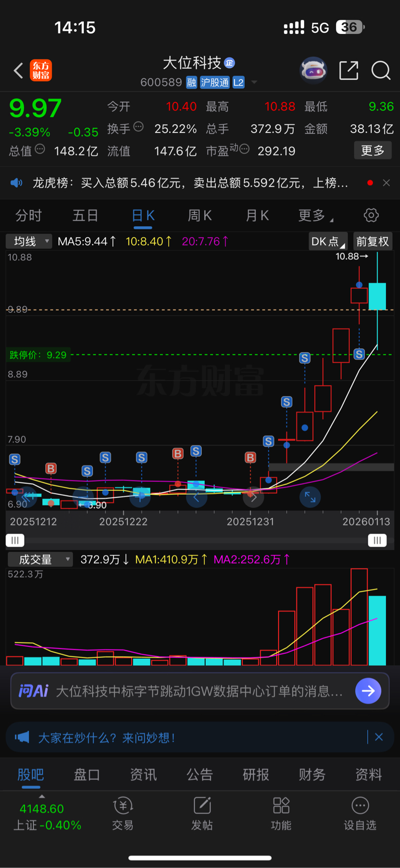Viewport: 400px width, 868px height.
Task: Tap the info icon next to 市盈动
Action: (x=244, y=149)
